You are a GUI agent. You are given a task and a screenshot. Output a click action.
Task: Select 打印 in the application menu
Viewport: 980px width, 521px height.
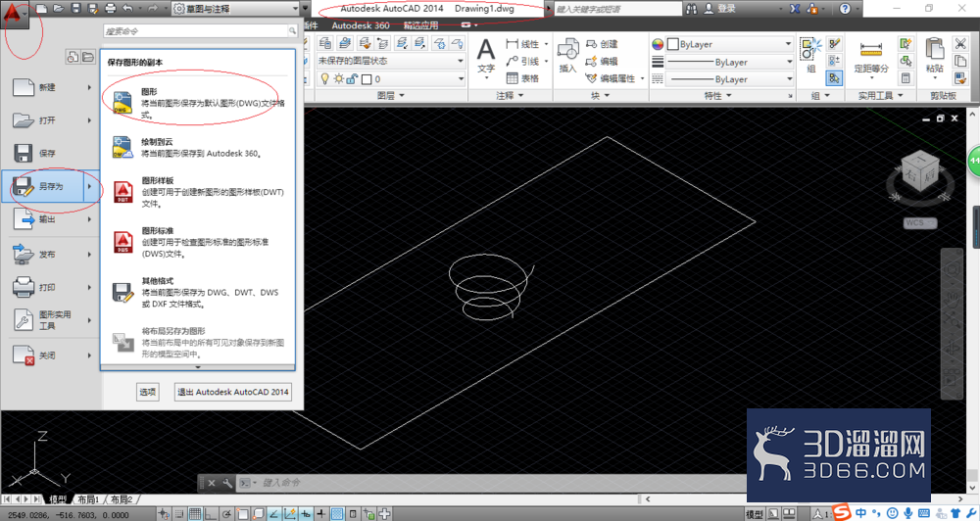[x=51, y=287]
